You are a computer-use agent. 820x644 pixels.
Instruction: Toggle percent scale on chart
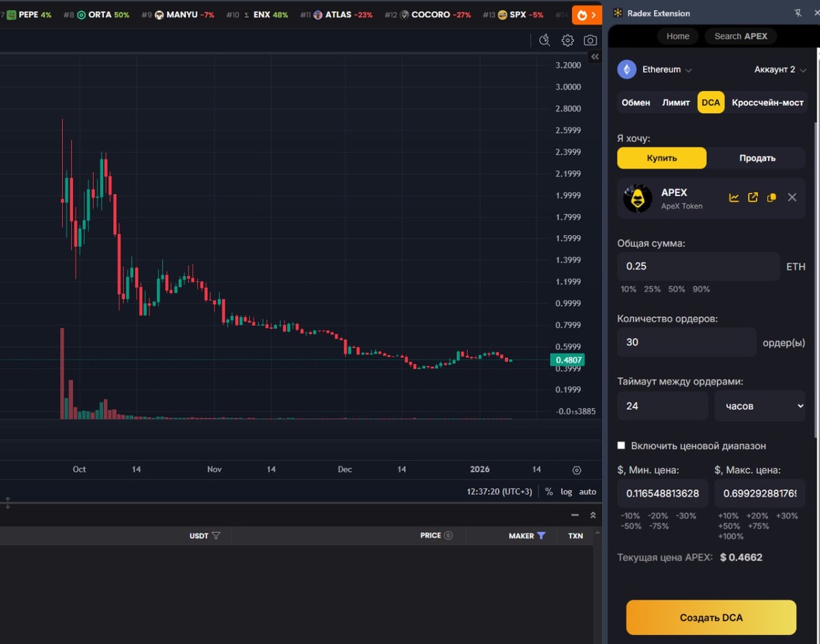(x=549, y=492)
